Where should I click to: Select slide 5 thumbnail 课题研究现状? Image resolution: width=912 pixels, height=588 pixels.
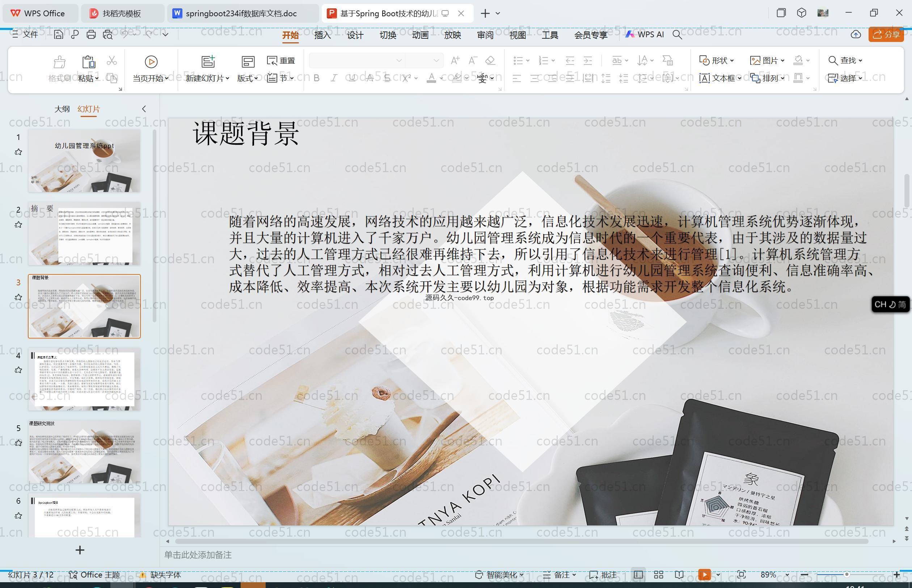point(84,451)
